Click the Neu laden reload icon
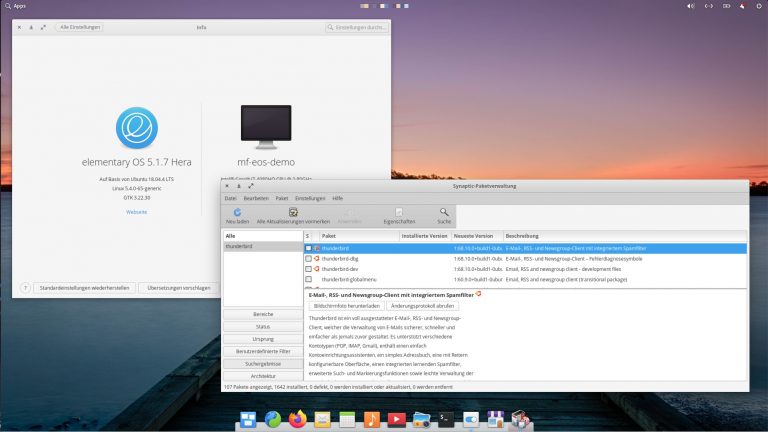 237,212
